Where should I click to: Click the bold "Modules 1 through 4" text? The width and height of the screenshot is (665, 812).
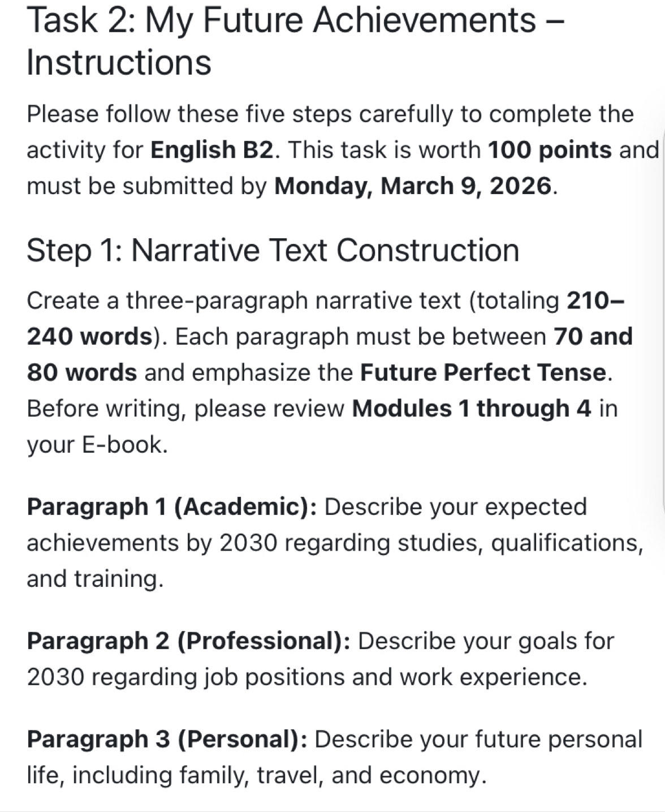472,409
